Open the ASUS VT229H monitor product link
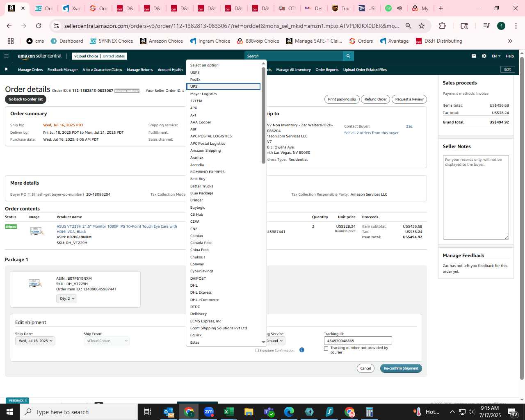The width and height of the screenshot is (525, 420). pos(117,229)
